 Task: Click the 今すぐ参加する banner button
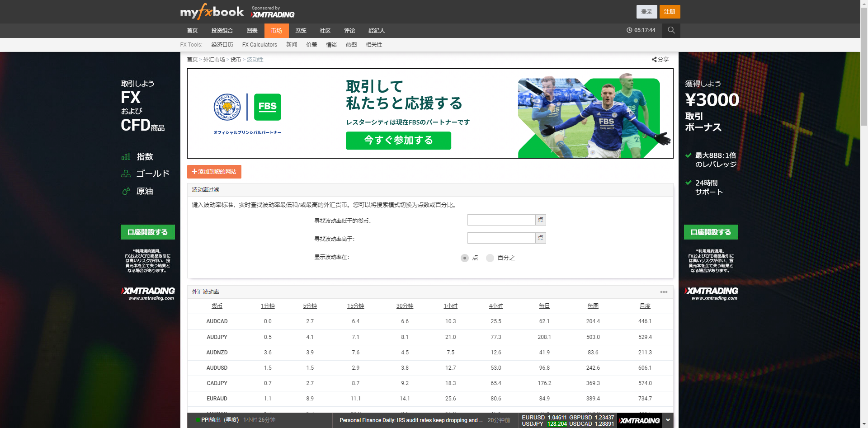tap(398, 141)
